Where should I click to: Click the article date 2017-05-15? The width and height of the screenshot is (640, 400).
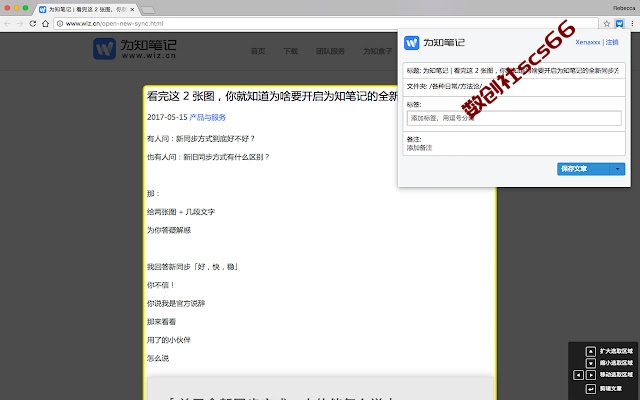(167, 118)
